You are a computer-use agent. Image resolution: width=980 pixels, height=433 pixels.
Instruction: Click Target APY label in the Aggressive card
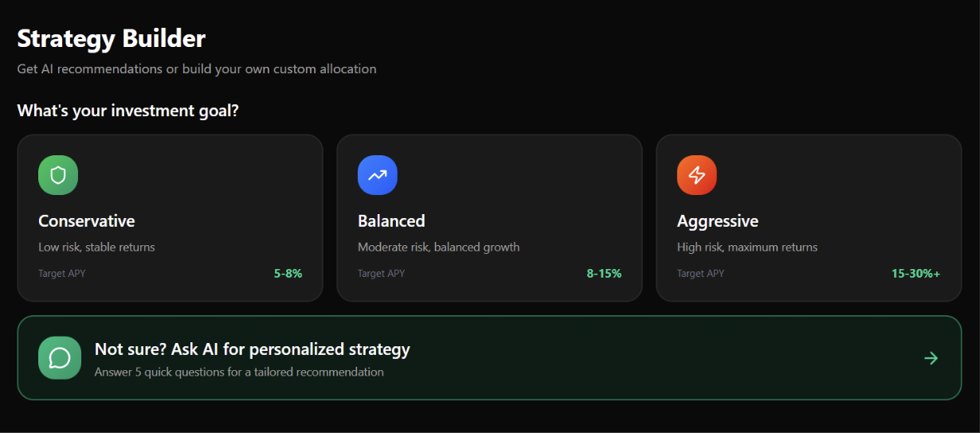tap(700, 274)
